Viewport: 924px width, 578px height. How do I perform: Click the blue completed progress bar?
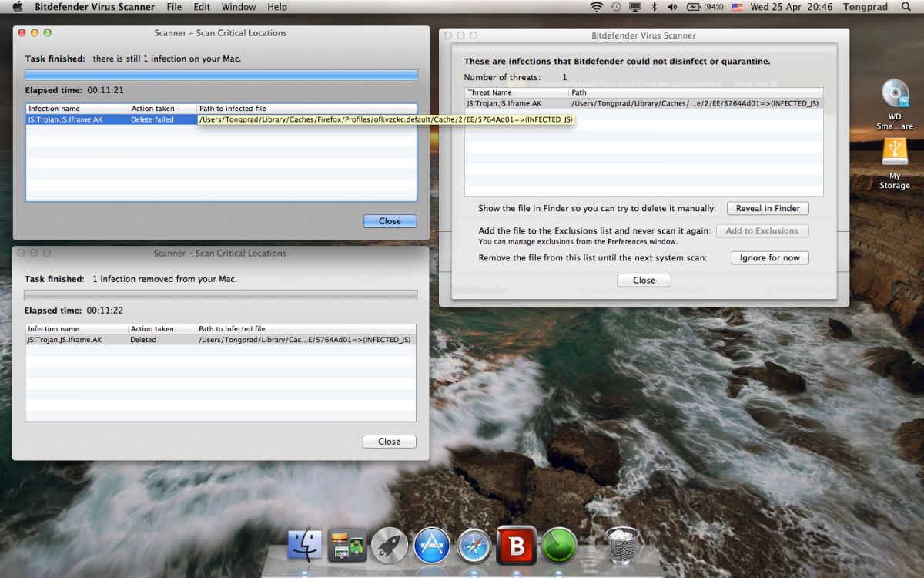(221, 75)
